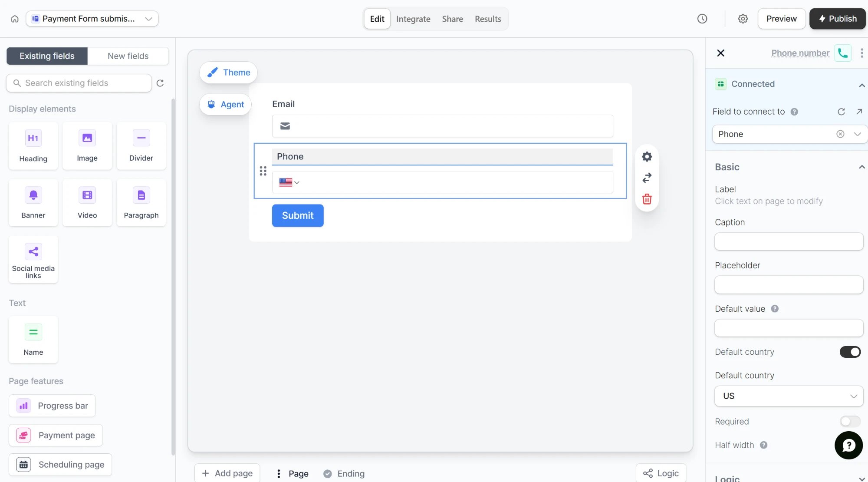Click the green phone field type icon

[x=842, y=53]
